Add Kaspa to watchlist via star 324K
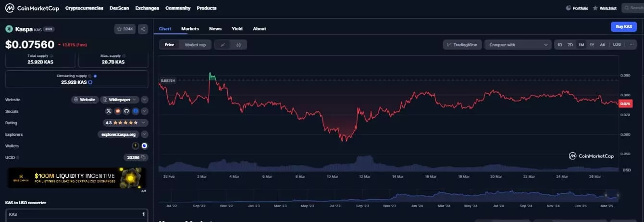644x222 pixels. tap(125, 29)
